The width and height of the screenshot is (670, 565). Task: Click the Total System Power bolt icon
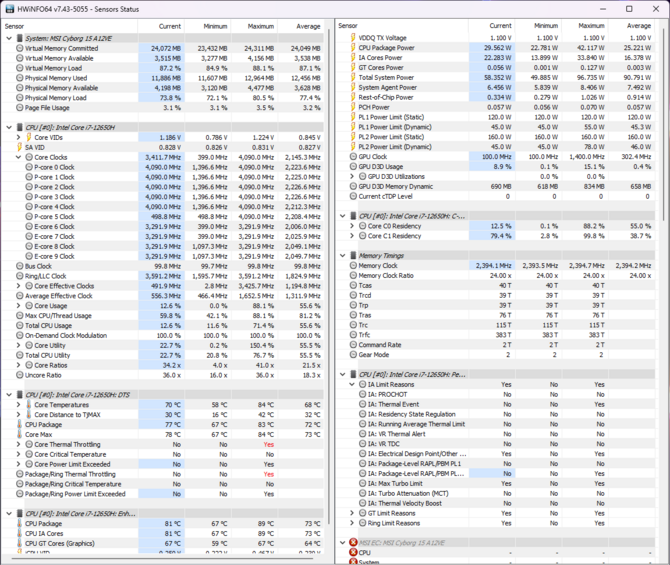pos(353,77)
